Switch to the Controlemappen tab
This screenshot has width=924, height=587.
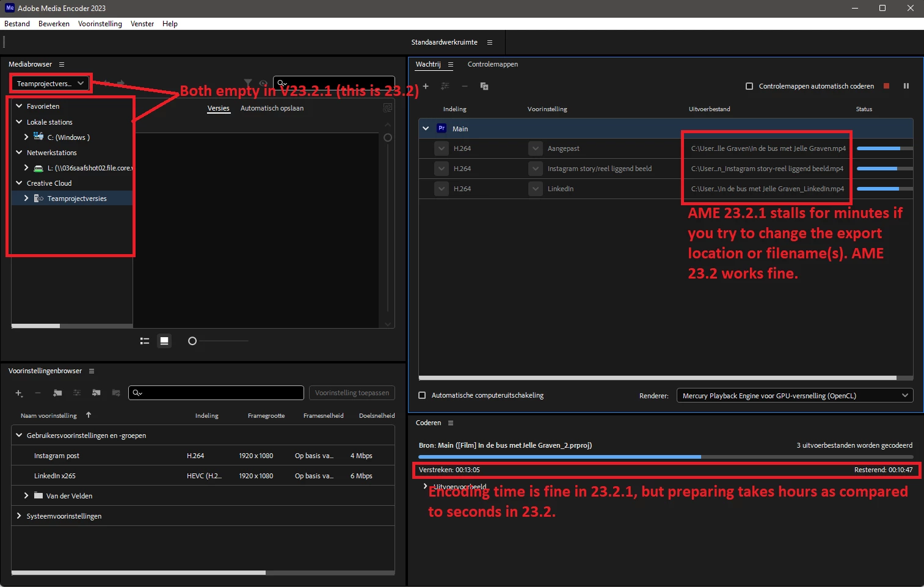[x=493, y=64]
